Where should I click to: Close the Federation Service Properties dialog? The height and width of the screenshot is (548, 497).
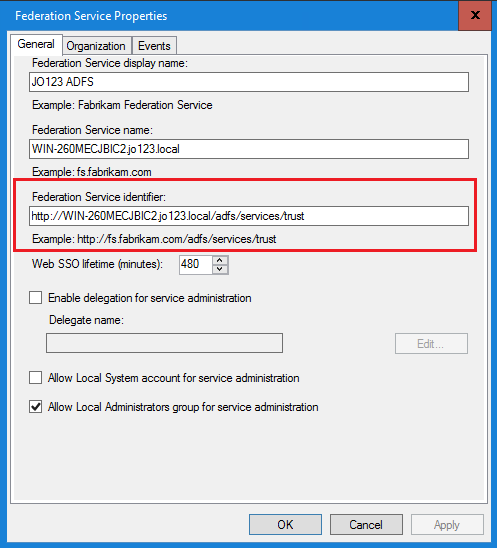475,15
